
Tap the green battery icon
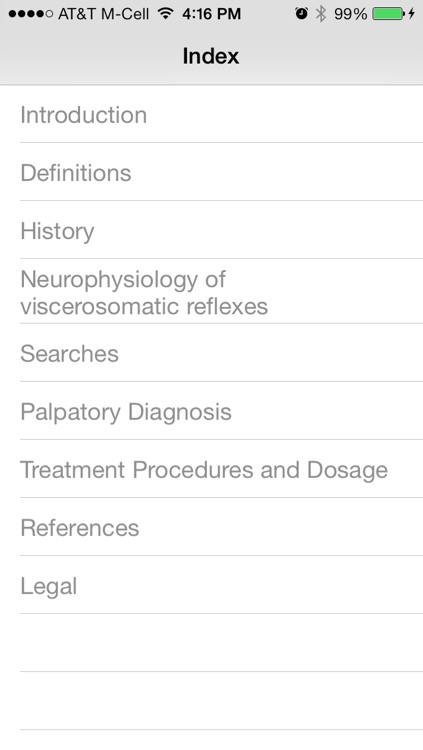click(x=388, y=14)
